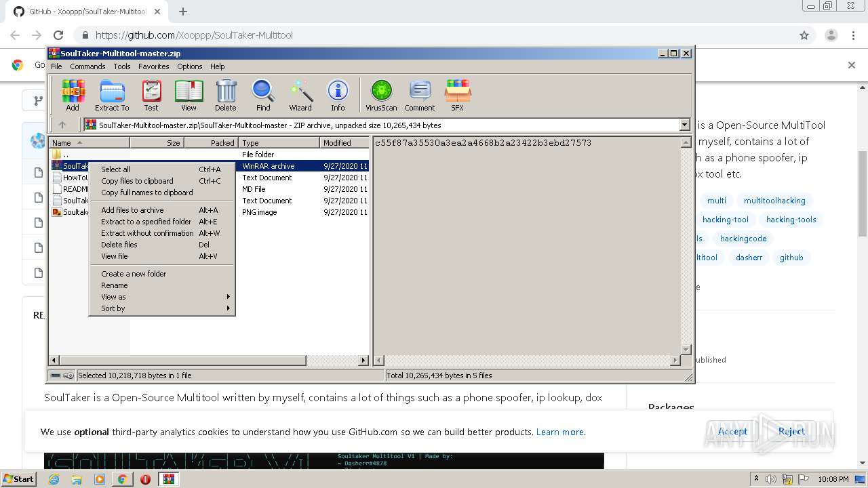The width and height of the screenshot is (868, 488).
Task: Click the Add toolbar icon in WinRAR
Action: (x=73, y=95)
